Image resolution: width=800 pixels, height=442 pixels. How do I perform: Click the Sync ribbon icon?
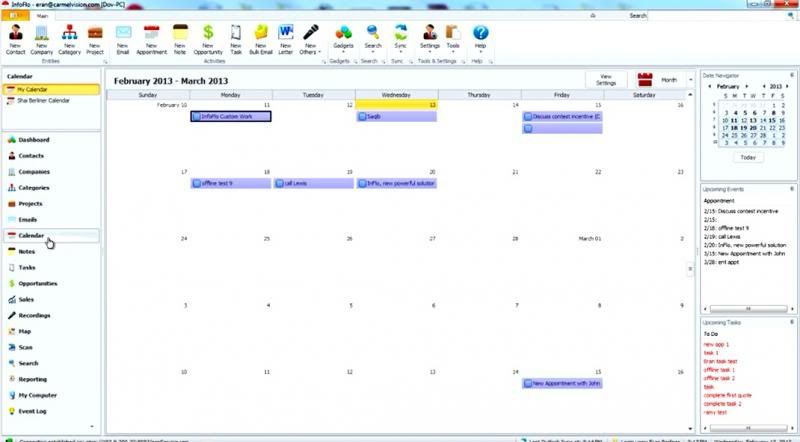(401, 40)
